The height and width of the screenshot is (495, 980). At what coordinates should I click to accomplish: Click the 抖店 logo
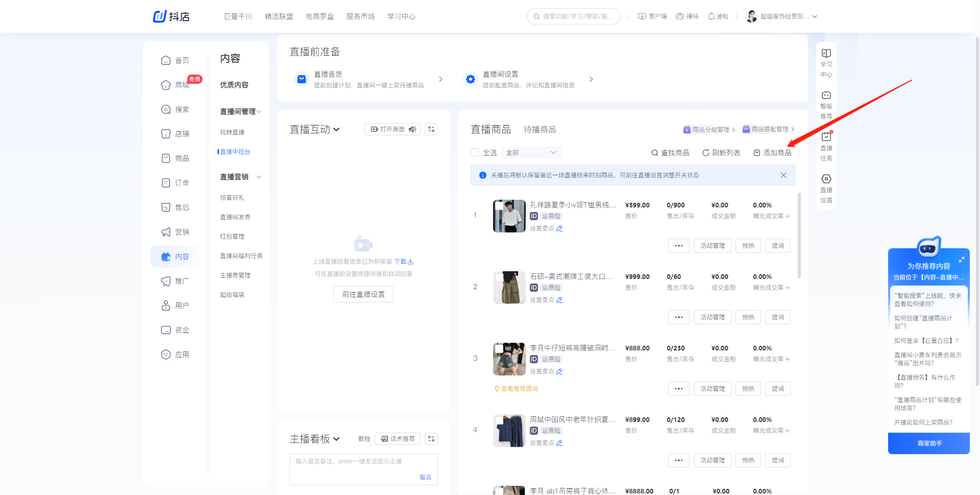tap(171, 16)
